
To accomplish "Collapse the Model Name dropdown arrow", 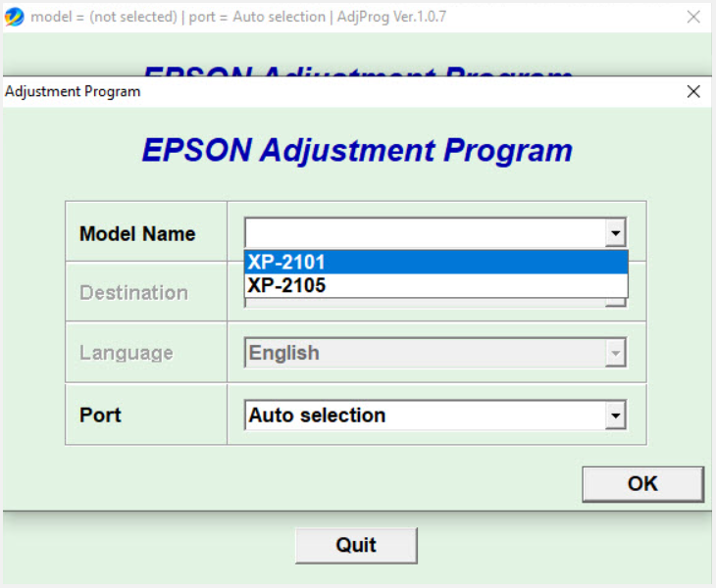I will [x=615, y=233].
